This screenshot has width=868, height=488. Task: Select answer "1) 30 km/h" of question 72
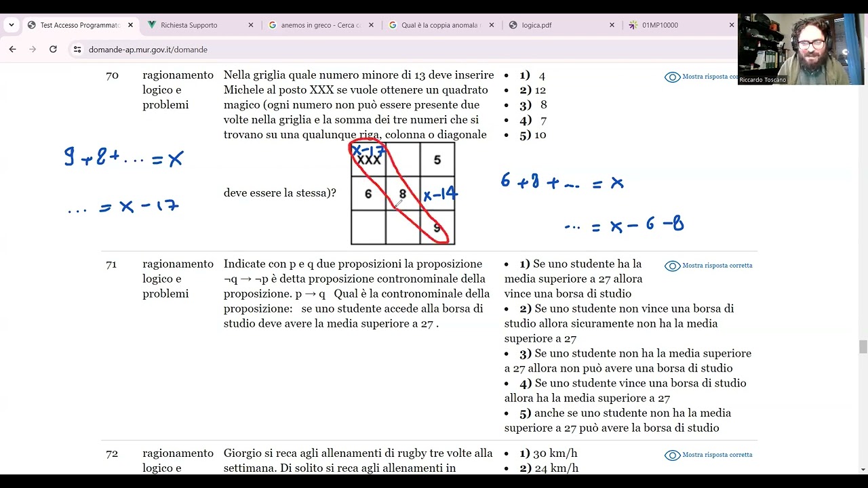pyautogui.click(x=549, y=453)
